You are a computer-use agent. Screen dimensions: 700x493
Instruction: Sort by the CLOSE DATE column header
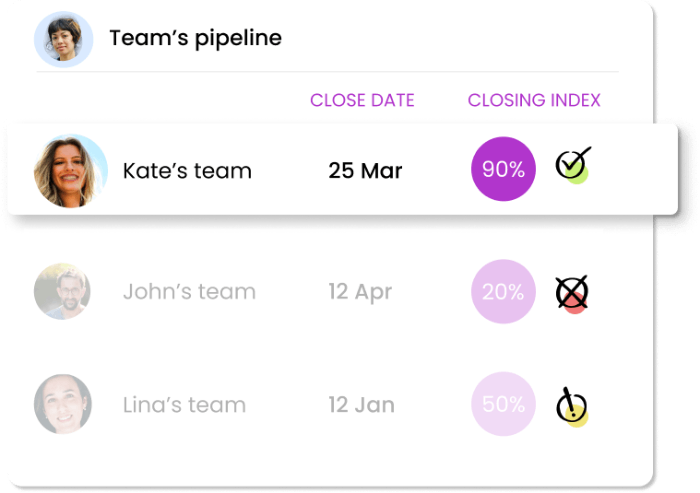[362, 100]
